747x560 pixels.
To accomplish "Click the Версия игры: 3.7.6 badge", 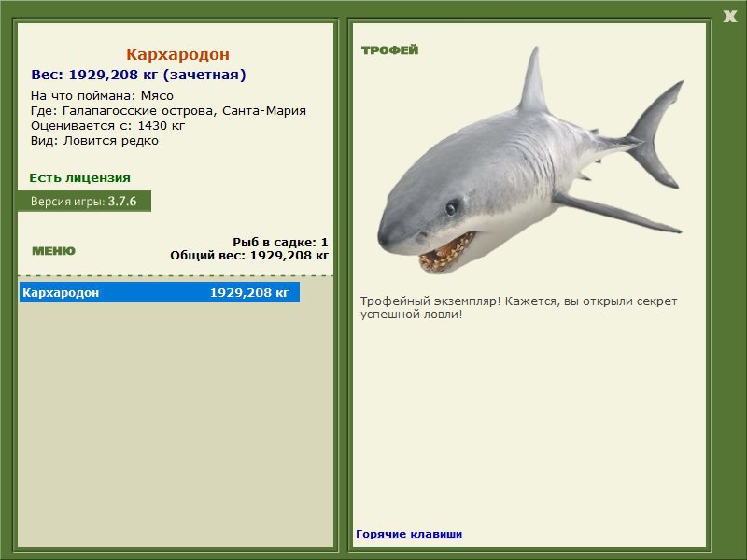I will [x=84, y=201].
